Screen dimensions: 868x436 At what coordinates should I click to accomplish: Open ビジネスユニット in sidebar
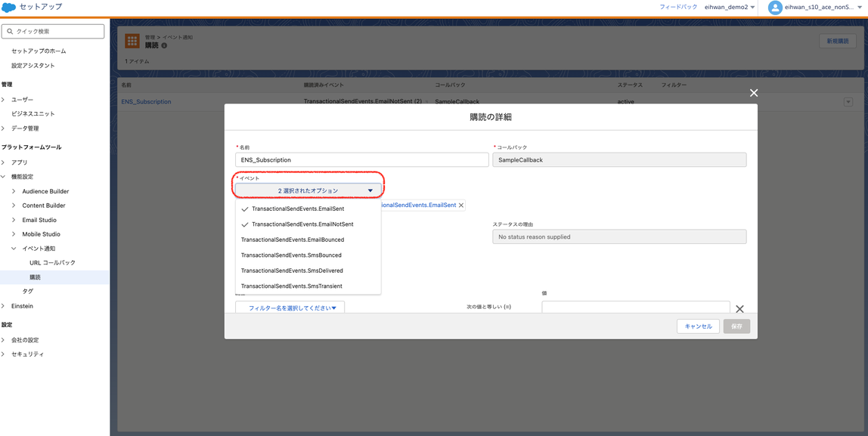click(33, 114)
